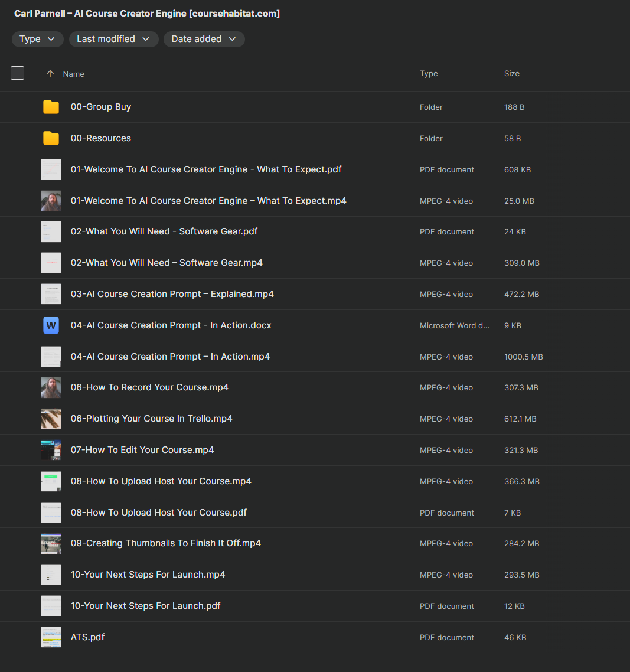Screen dimensions: 630x672
Task: Click the 00-Resources folder icon
Action: (x=51, y=138)
